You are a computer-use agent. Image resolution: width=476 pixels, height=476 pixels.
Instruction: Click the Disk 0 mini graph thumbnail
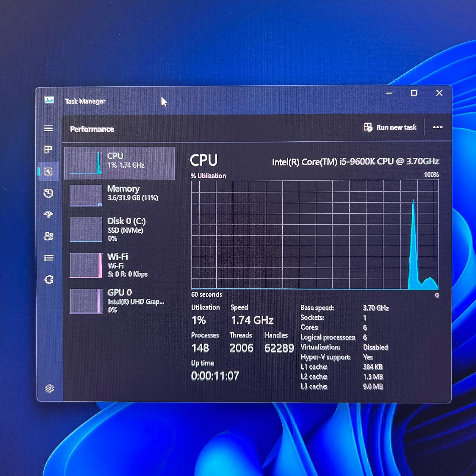point(86,230)
